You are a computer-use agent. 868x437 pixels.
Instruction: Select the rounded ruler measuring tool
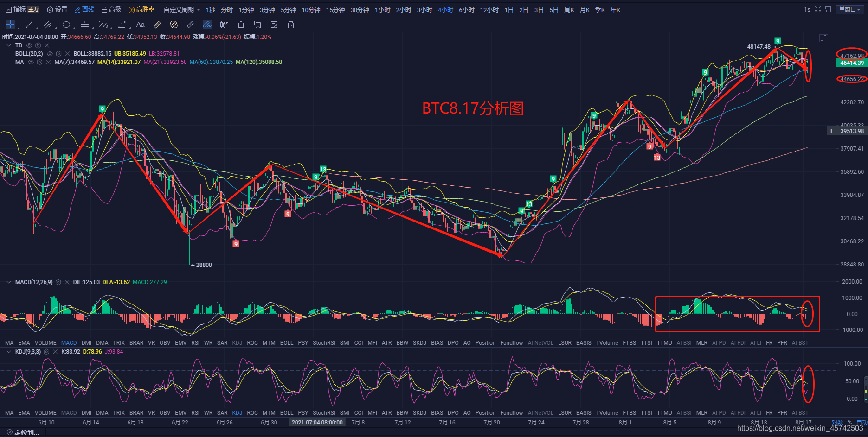click(x=174, y=25)
